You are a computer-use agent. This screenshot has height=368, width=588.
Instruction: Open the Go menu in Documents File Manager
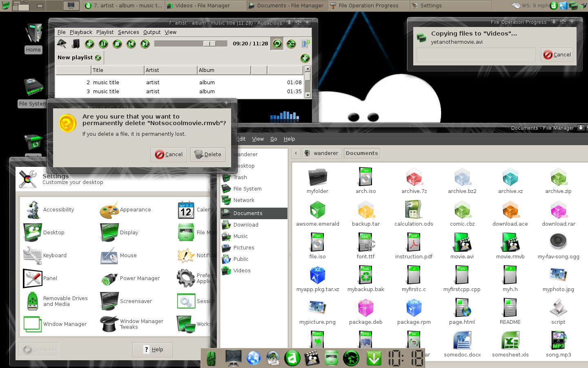point(274,139)
